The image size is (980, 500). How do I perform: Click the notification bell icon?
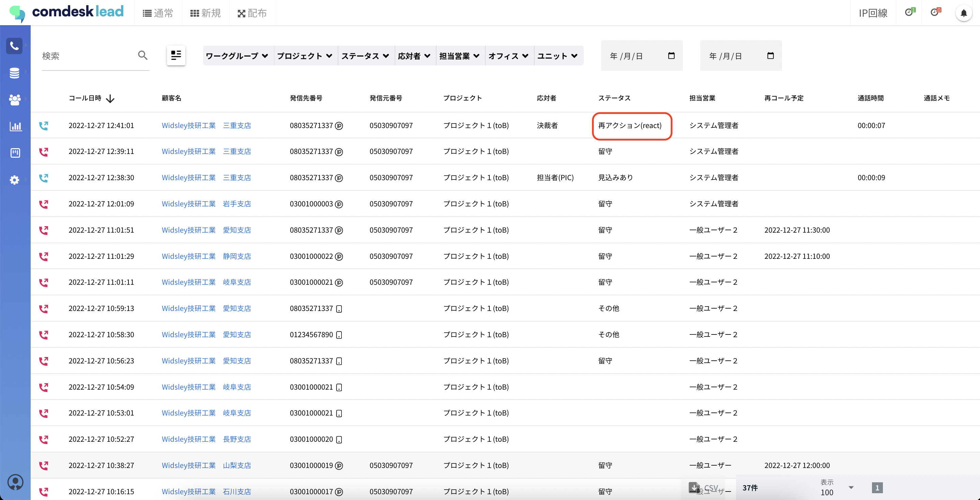pos(963,13)
